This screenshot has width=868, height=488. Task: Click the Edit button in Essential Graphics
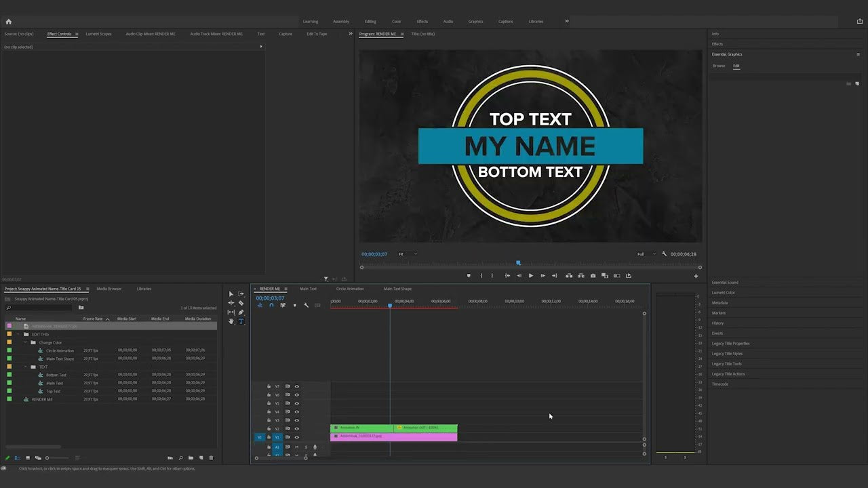point(736,66)
